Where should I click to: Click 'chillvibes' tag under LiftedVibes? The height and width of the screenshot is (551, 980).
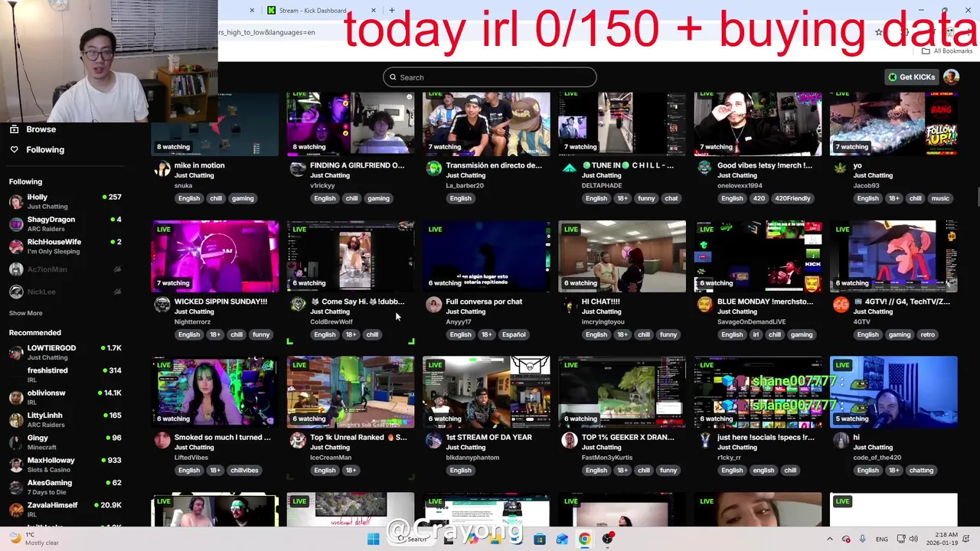pos(244,471)
